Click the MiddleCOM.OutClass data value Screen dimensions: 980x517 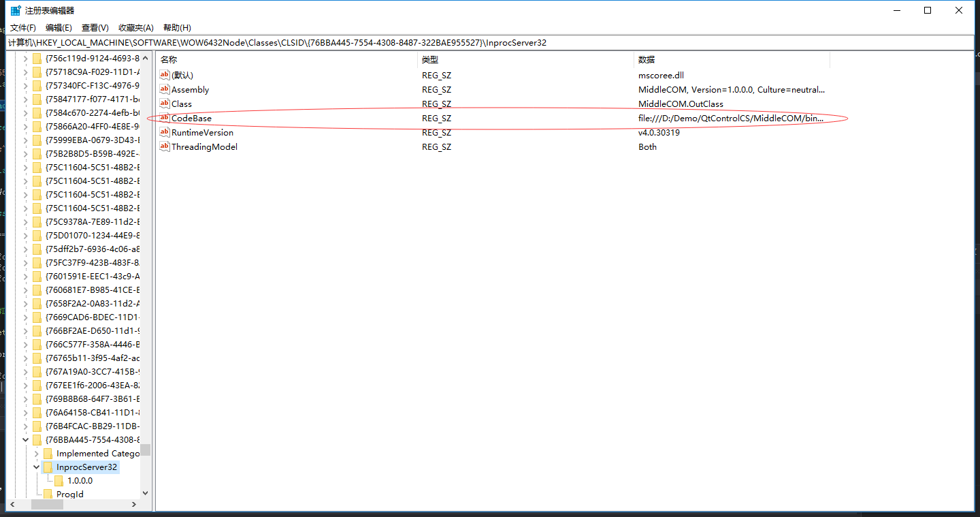[x=681, y=104]
